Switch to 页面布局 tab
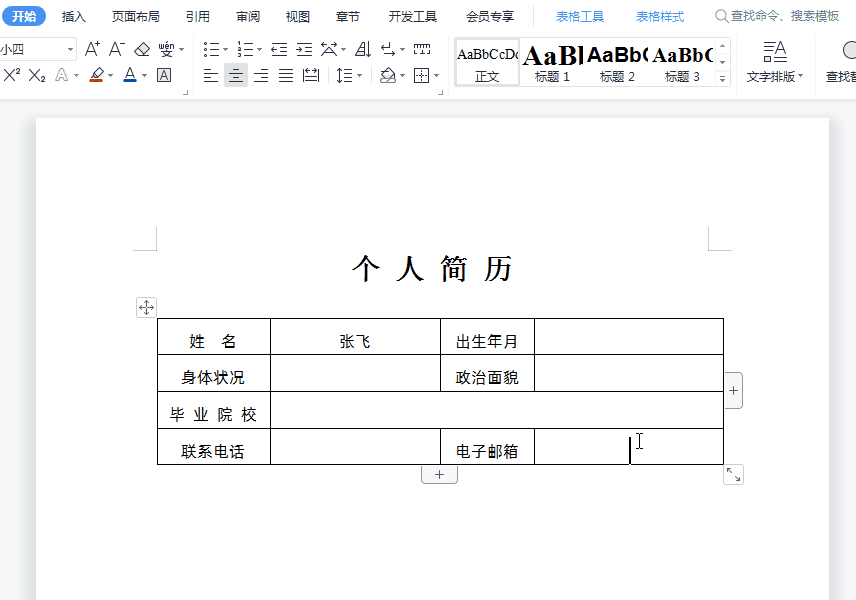The width and height of the screenshot is (856, 600). click(136, 17)
